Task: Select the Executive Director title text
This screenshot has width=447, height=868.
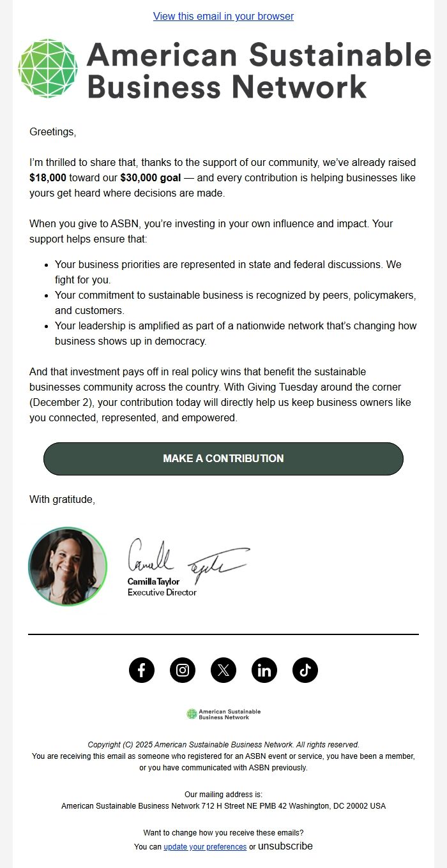Action: click(162, 592)
